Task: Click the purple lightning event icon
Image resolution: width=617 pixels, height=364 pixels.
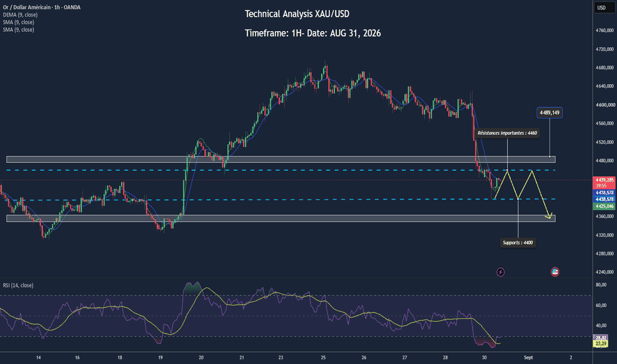Action: (500, 272)
